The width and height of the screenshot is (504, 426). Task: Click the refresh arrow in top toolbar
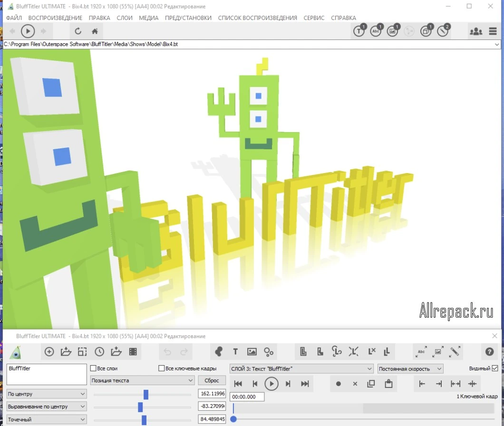click(x=78, y=31)
